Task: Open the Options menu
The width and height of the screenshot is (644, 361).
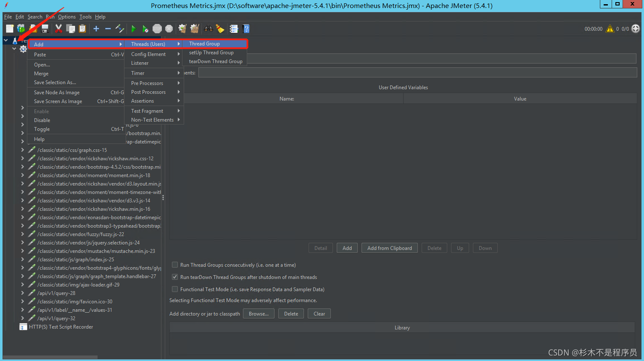Action: click(x=67, y=17)
